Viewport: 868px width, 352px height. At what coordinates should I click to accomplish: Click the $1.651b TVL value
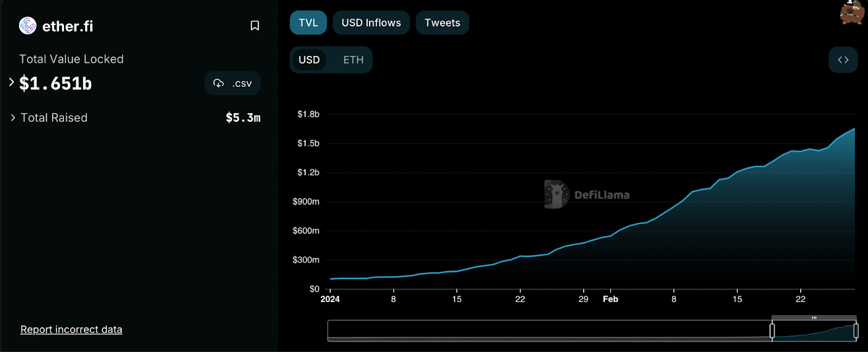[x=55, y=83]
